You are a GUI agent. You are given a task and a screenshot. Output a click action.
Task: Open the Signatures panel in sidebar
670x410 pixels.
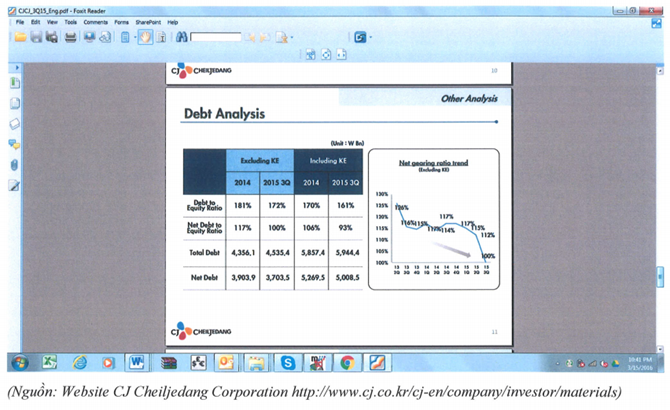pyautogui.click(x=14, y=185)
